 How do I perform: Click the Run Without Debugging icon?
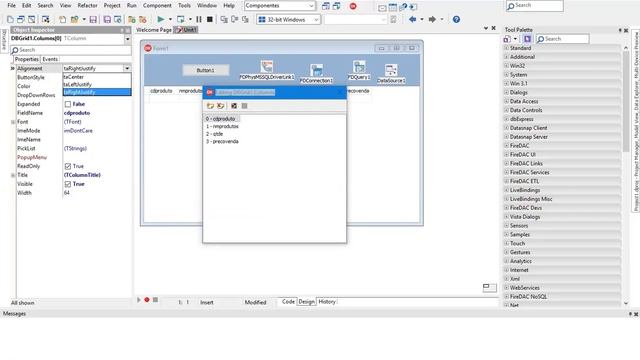pyautogui.click(x=180, y=19)
